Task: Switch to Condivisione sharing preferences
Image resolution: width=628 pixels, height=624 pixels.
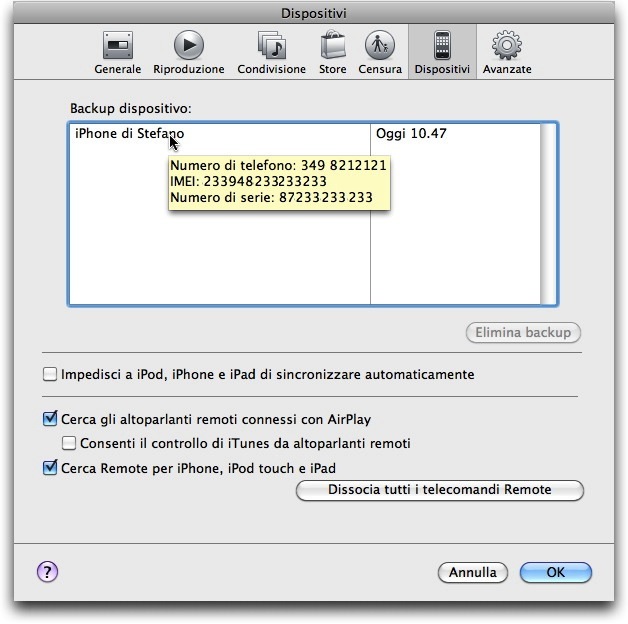Action: [x=272, y=52]
